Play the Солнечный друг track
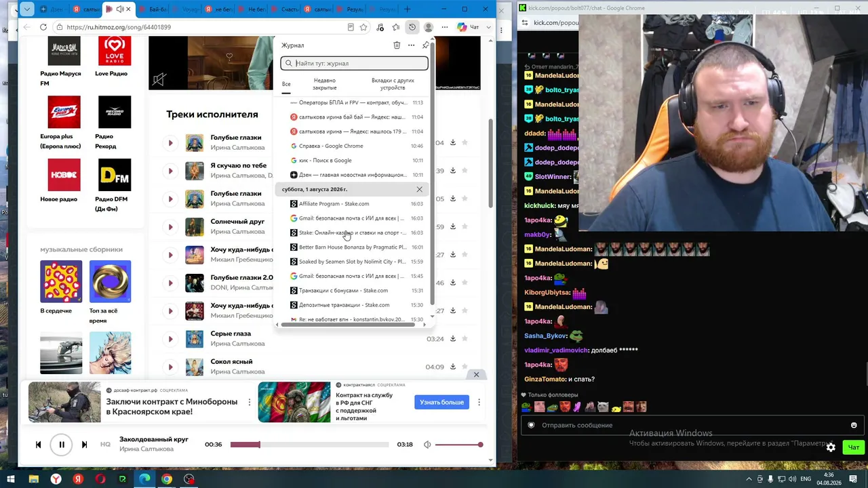The width and height of the screenshot is (868, 488). (x=170, y=227)
